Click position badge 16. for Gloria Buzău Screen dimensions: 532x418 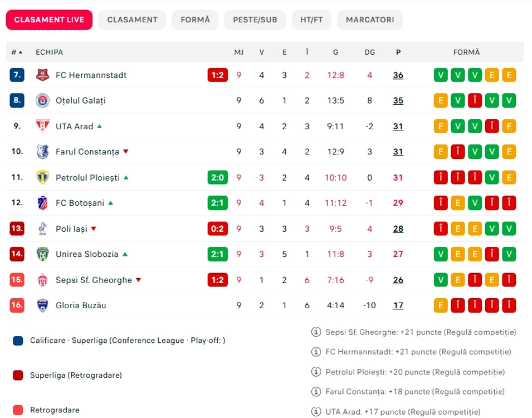[x=17, y=305]
